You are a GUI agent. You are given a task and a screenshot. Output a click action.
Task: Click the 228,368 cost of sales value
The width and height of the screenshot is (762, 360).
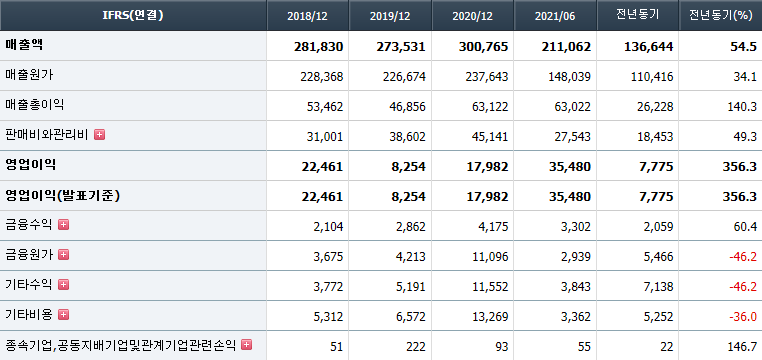tap(322, 77)
